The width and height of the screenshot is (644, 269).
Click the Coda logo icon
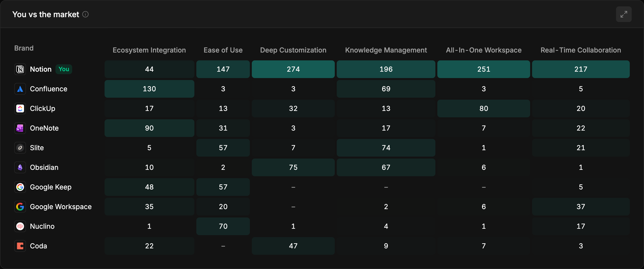point(20,246)
